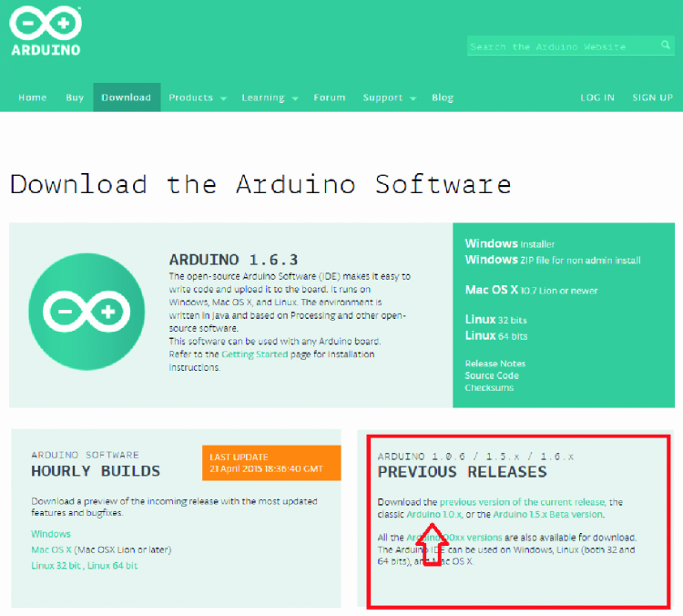Screen dimensions: 683x616
Task: Download Windows ZIP file for non admin install
Action: pyautogui.click(x=553, y=260)
